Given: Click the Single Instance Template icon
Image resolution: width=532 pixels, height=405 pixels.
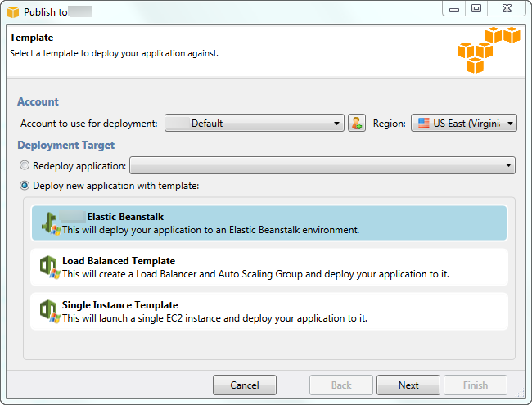Looking at the screenshot, I should 48,311.
